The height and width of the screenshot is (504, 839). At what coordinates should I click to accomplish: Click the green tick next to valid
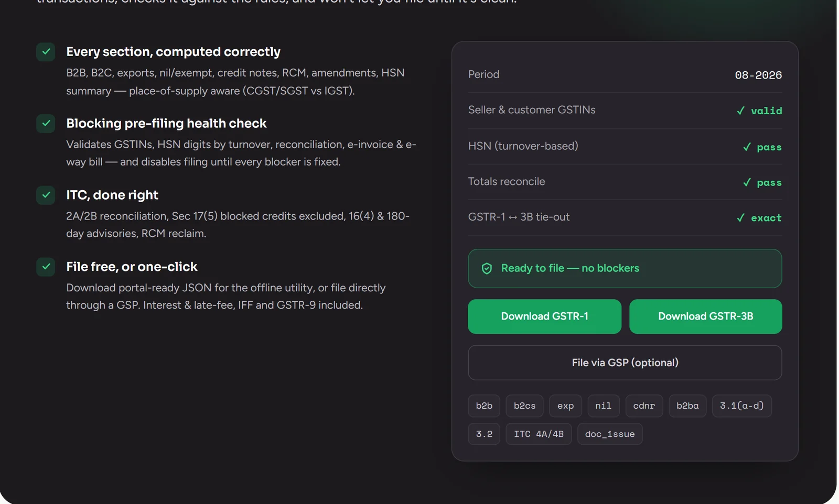(x=740, y=111)
